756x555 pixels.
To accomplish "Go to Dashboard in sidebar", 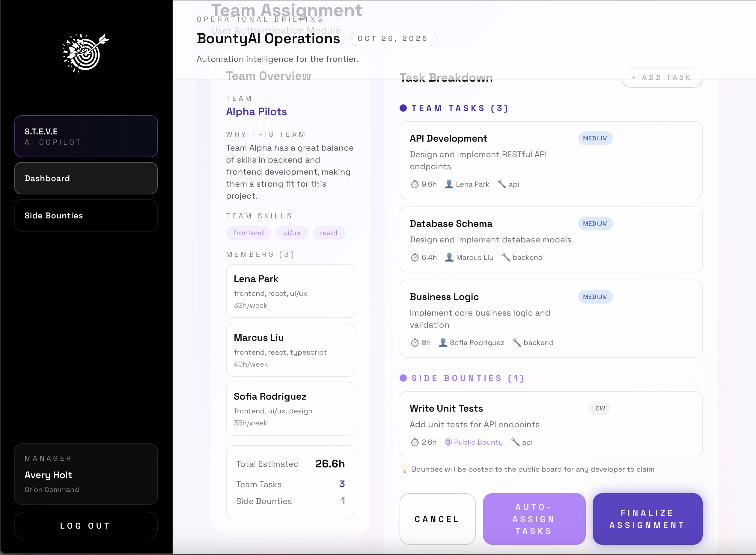I will click(86, 178).
